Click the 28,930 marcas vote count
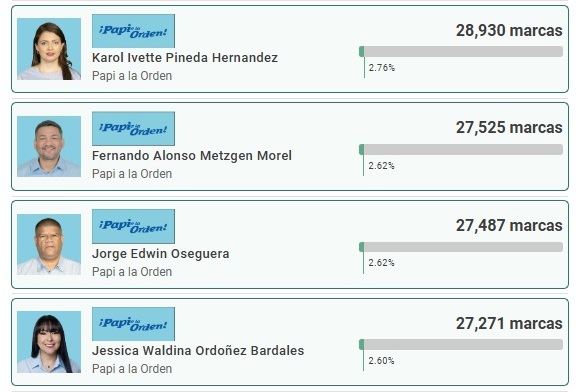 pos(509,30)
